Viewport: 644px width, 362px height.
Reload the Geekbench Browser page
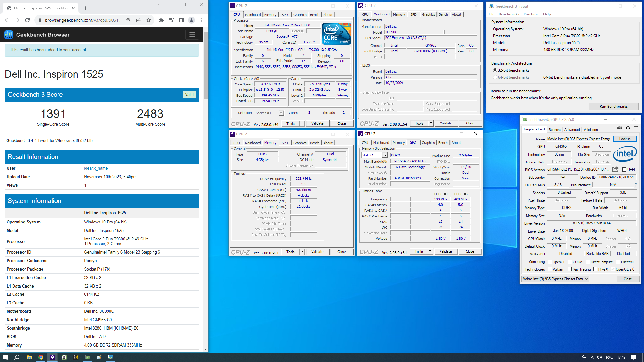(x=27, y=20)
